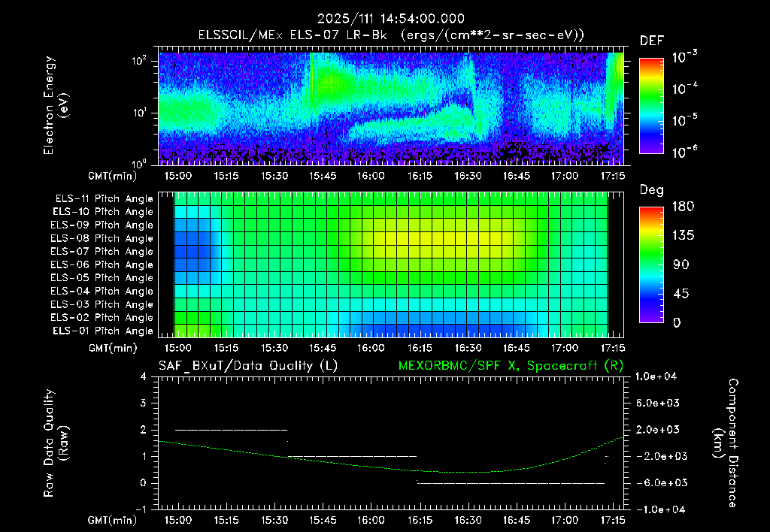Click the 10⁻⁶ value on DEF color bar

pyautogui.click(x=684, y=152)
